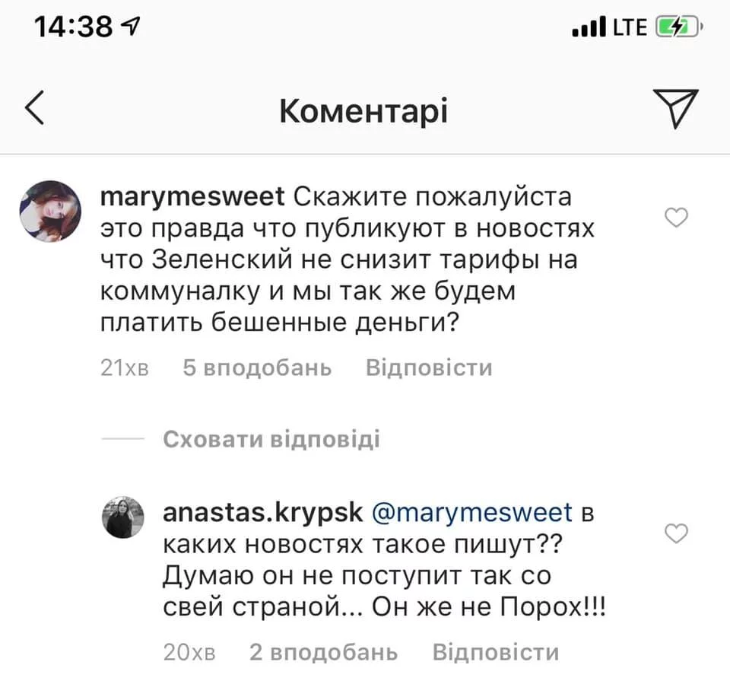Tap the back chevron arrow
The image size is (730, 700).
click(36, 108)
